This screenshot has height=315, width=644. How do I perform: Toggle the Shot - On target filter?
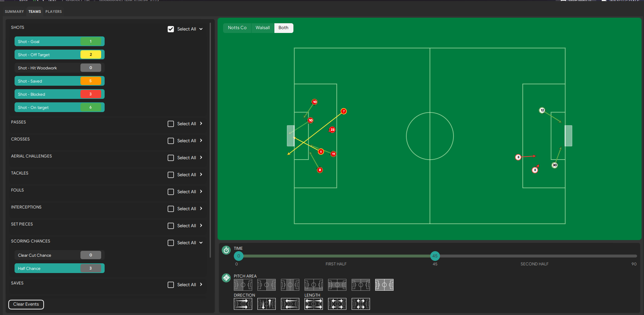(60, 108)
